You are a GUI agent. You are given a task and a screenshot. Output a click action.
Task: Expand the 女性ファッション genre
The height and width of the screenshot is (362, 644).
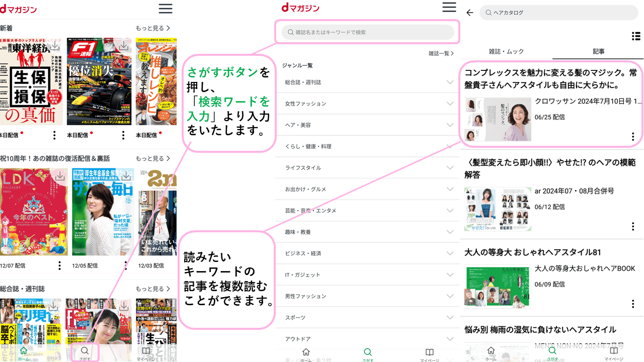pyautogui.click(x=450, y=104)
